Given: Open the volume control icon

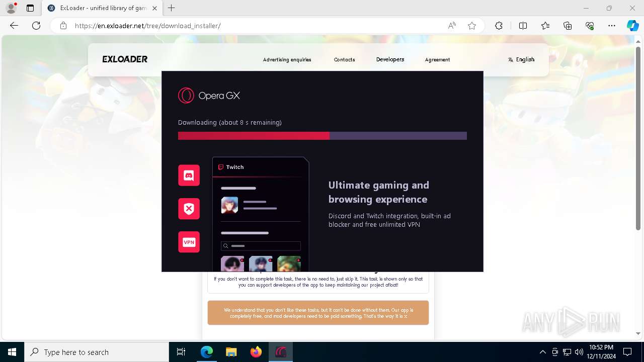Looking at the screenshot, I should point(579,352).
